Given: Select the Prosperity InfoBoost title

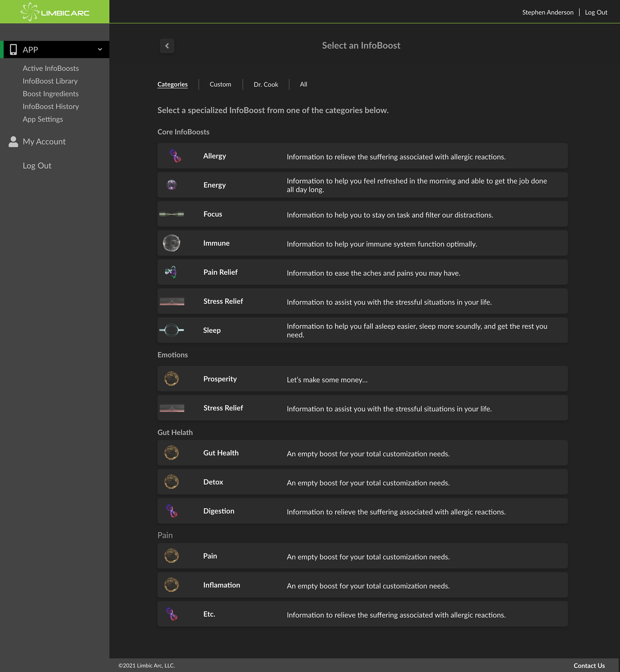Looking at the screenshot, I should coord(220,379).
